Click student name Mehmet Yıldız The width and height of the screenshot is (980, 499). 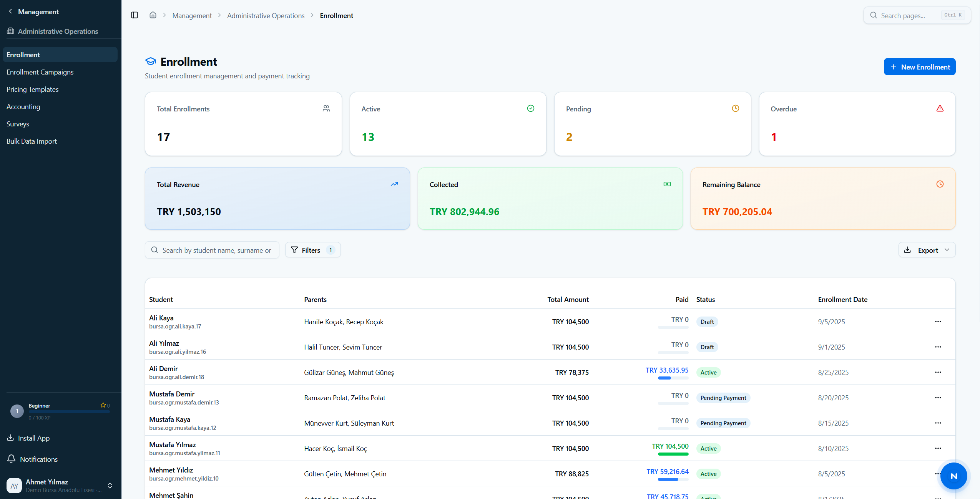(171, 470)
